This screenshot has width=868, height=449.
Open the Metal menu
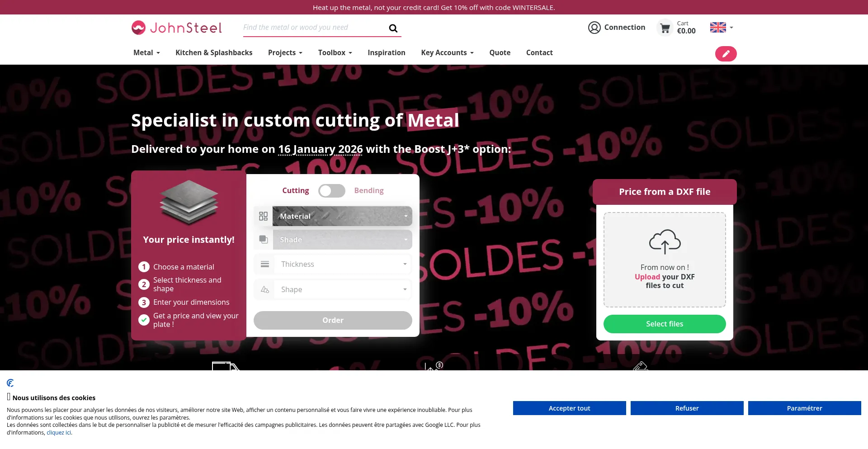[146, 53]
